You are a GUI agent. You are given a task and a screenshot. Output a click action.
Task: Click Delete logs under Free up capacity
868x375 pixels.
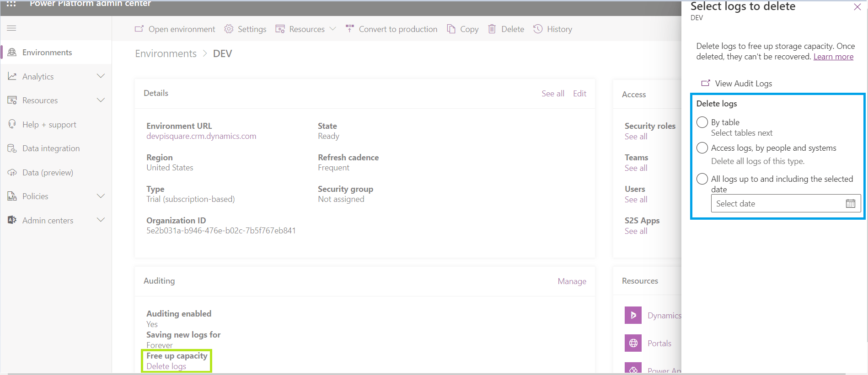tap(166, 366)
